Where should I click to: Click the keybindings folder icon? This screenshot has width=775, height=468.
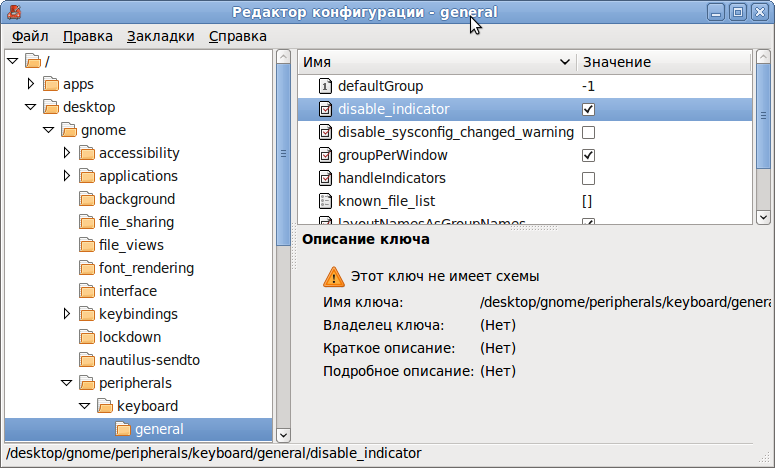87,314
